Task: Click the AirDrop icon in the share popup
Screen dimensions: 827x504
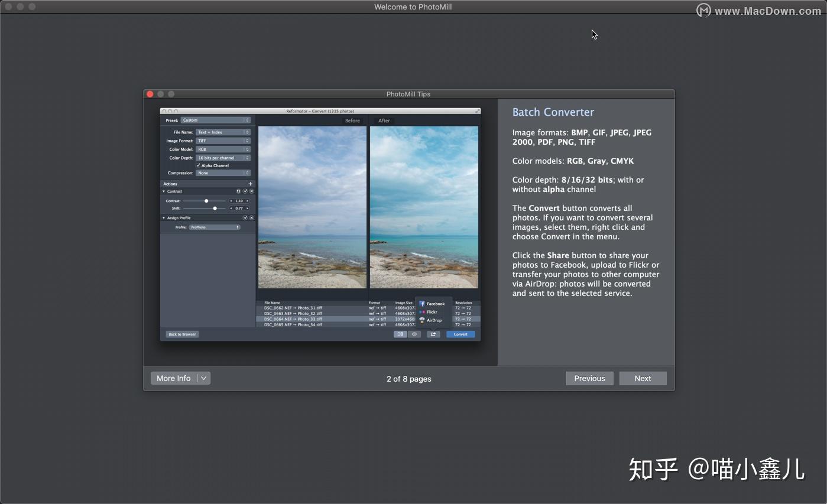Action: click(422, 320)
